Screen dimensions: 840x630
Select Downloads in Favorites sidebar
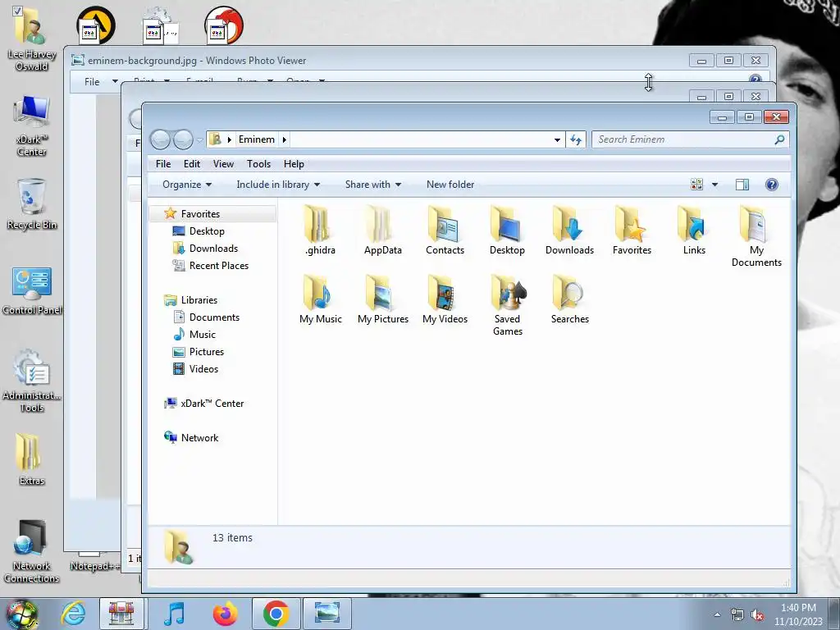click(x=213, y=249)
